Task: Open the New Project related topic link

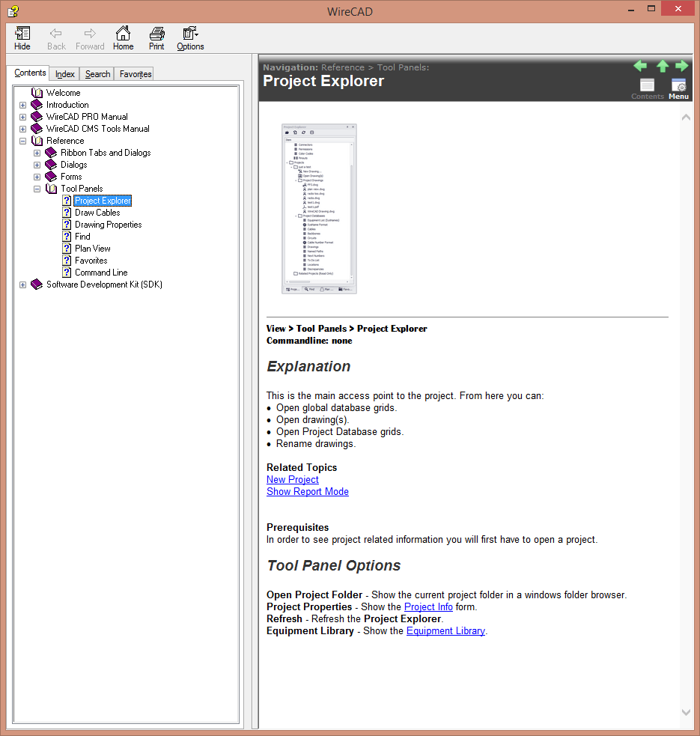Action: tap(293, 480)
